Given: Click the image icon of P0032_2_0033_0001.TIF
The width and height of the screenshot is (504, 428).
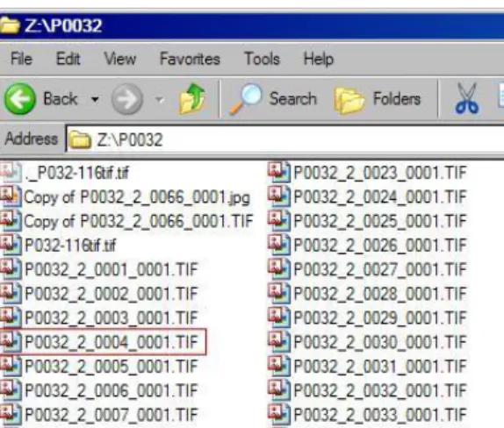Looking at the screenshot, I should click(x=278, y=414).
